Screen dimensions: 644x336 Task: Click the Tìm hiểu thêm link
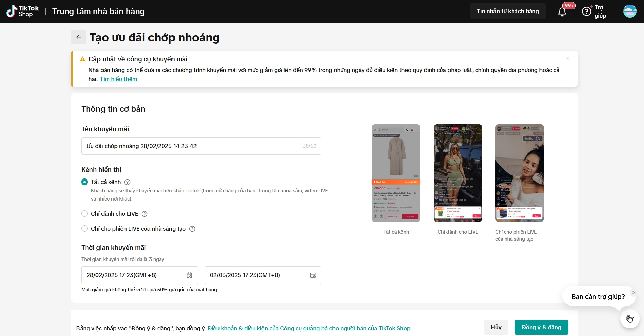(x=118, y=79)
